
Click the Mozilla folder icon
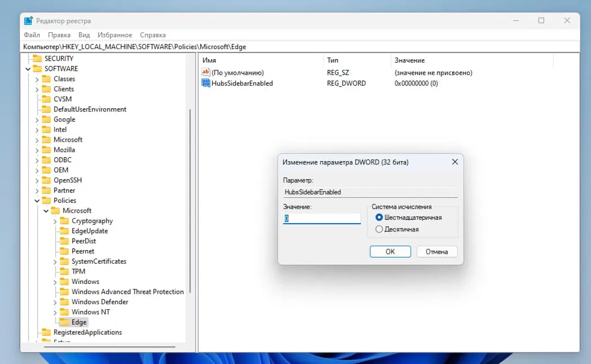click(46, 150)
